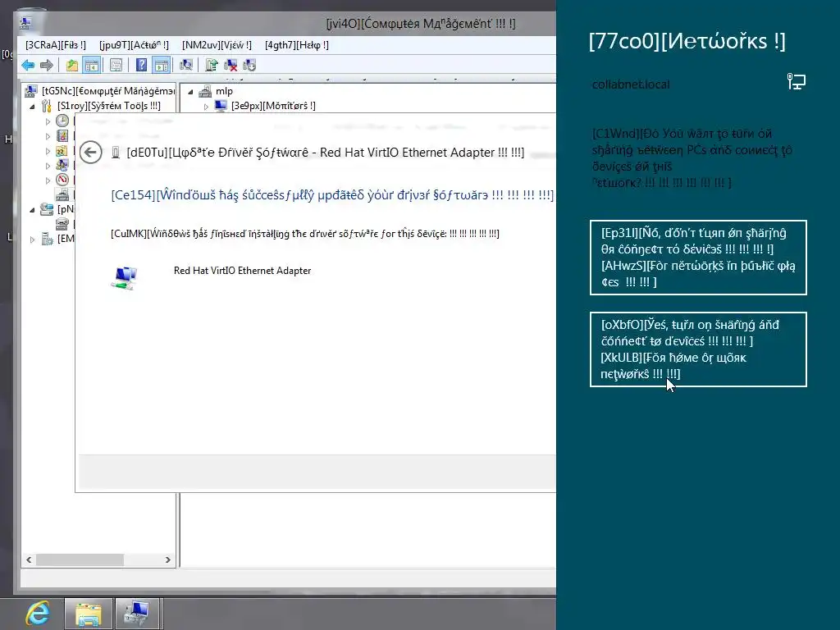Viewport: 840px width, 630px height.
Task: Select the Shared Folders icon in tree
Action: tap(62, 151)
